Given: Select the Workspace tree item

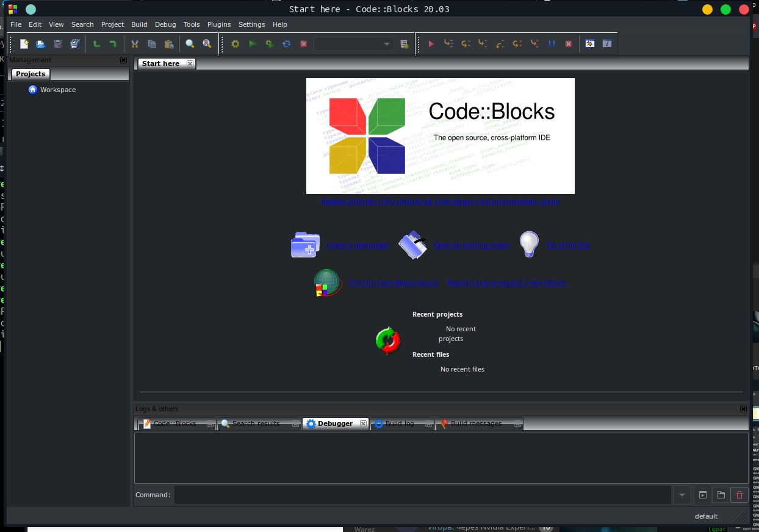Looking at the screenshot, I should (x=58, y=90).
